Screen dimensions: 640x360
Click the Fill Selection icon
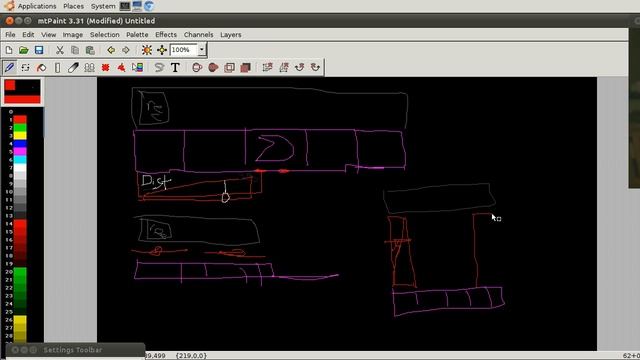point(245,67)
